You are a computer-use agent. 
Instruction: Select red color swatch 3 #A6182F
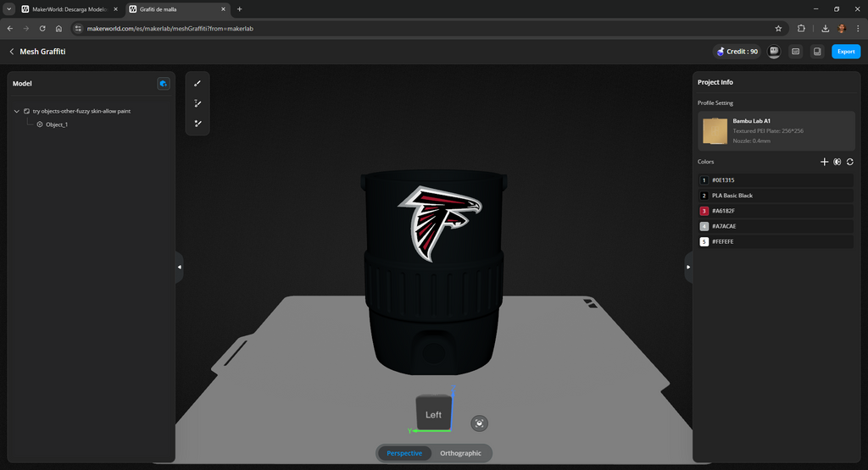(704, 211)
